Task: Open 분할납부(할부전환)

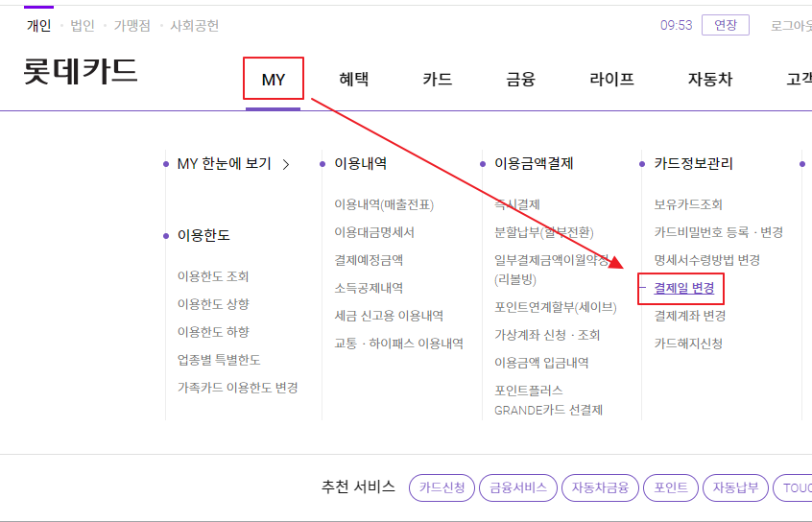Action: 544,232
